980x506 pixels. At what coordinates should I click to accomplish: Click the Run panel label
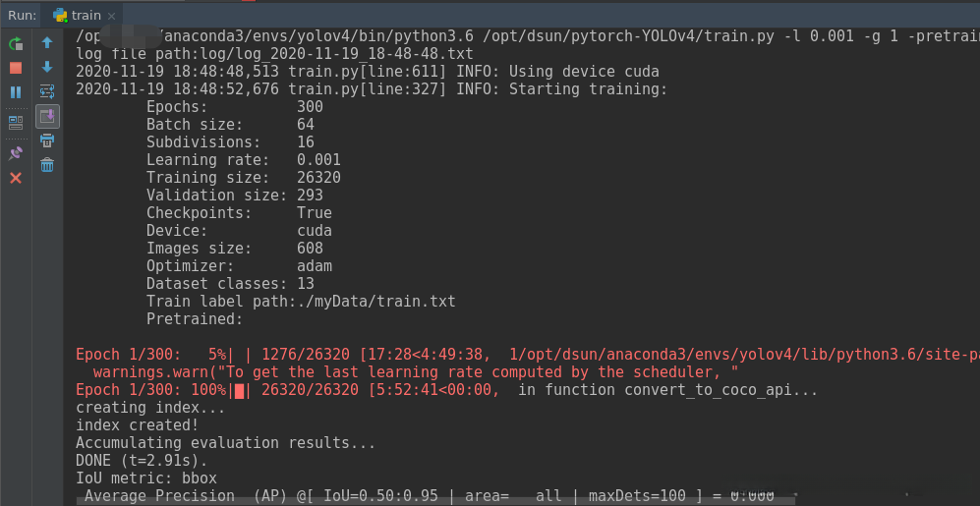coord(22,15)
